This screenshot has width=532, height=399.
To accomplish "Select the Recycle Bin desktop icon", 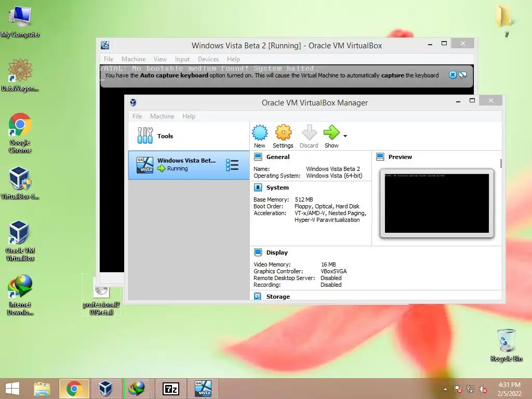I will click(x=506, y=345).
